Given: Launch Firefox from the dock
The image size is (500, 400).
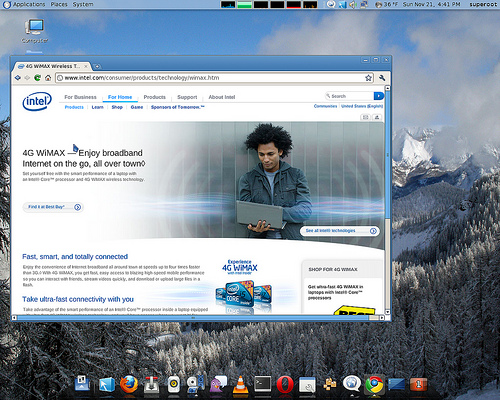Looking at the screenshot, I should [129, 384].
